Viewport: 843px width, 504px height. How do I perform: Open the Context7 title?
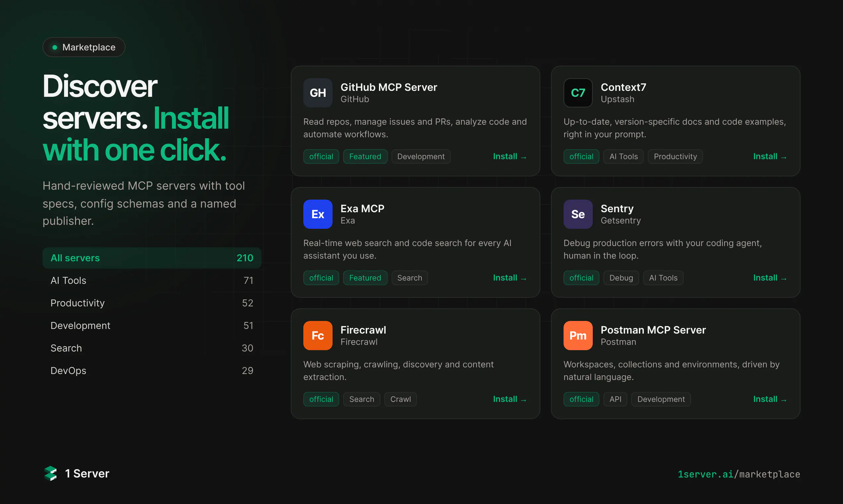[623, 87]
